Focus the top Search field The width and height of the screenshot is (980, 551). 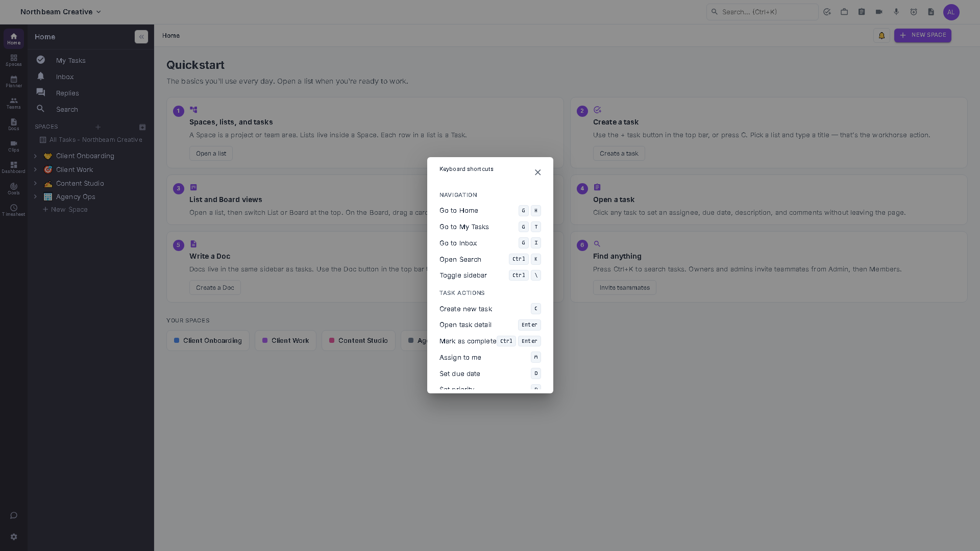[762, 12]
